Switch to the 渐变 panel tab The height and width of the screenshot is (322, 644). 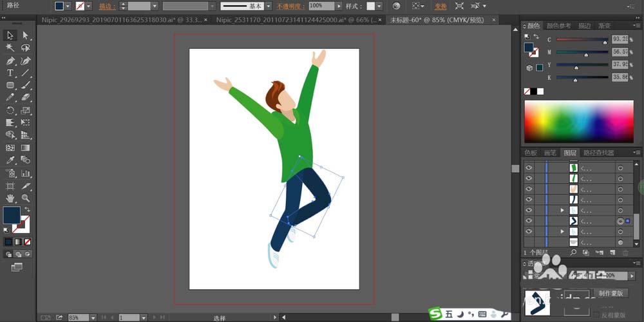click(604, 26)
